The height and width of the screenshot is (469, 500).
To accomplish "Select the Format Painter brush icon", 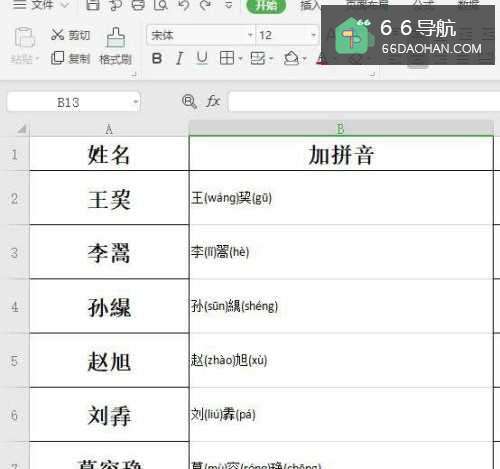I will 116,37.
